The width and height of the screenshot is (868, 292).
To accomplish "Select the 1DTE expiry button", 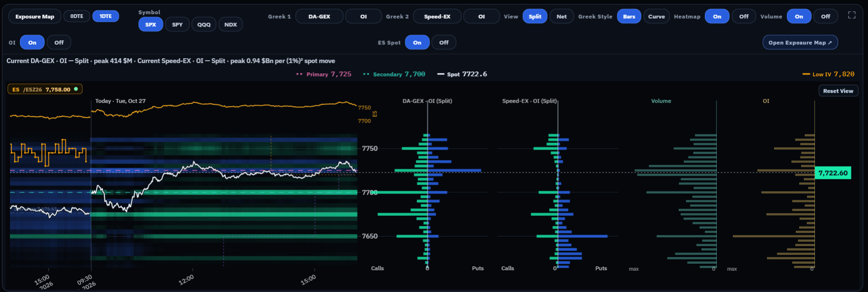I will 106,16.
